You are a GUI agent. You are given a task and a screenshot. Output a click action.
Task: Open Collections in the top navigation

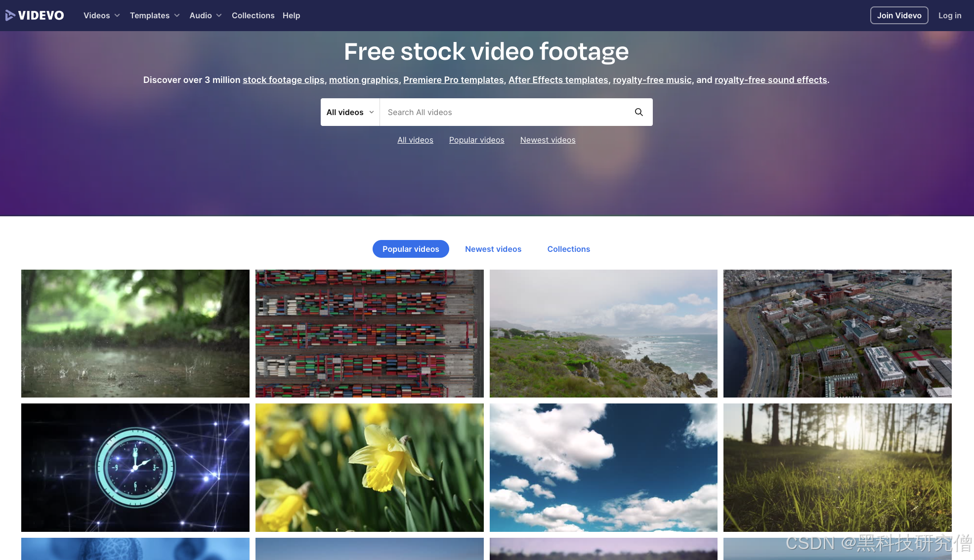[x=253, y=15]
